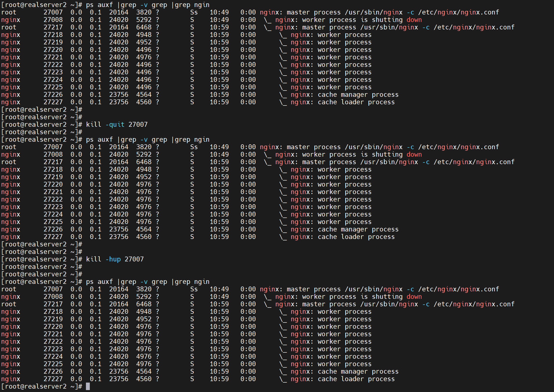Click PID 27008 in the bottom listing
Screen dimensions: 554x392
[x=53, y=297]
